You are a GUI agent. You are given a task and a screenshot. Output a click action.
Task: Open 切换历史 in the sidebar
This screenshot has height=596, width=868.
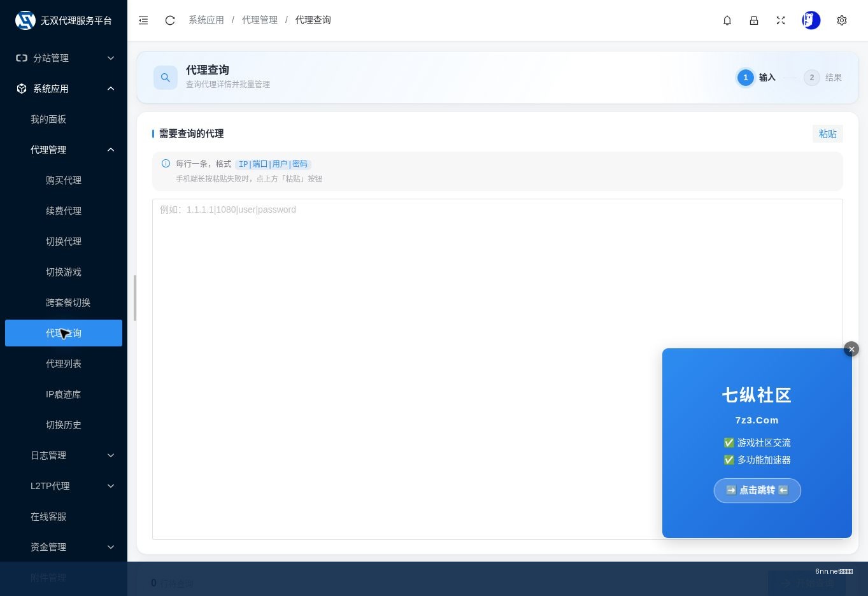64,425
